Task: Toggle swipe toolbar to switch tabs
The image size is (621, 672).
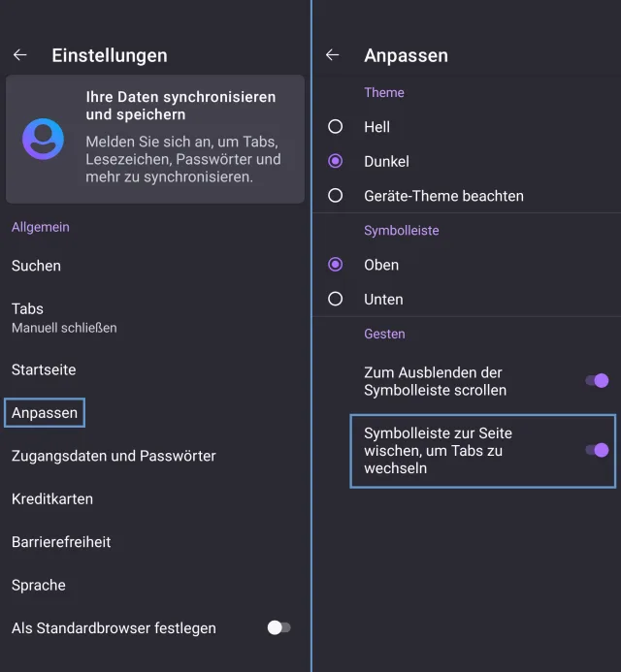Action: tap(597, 450)
